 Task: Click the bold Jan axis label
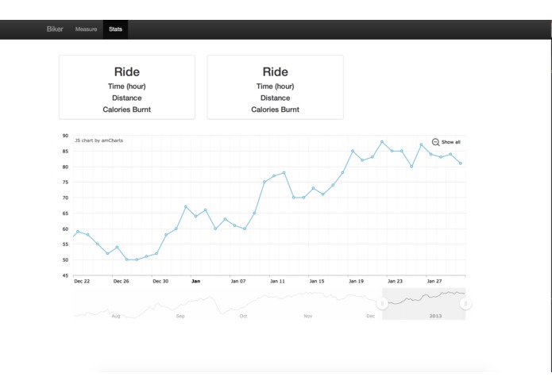pyautogui.click(x=195, y=281)
